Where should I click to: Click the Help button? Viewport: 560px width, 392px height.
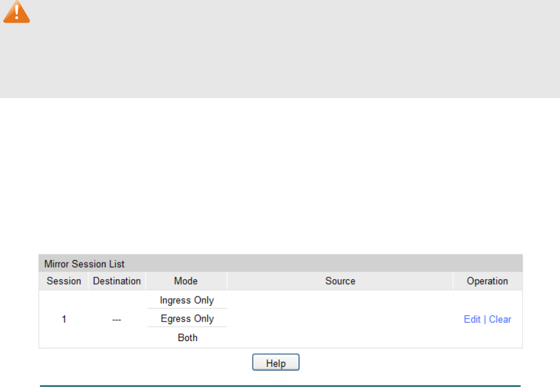click(276, 363)
